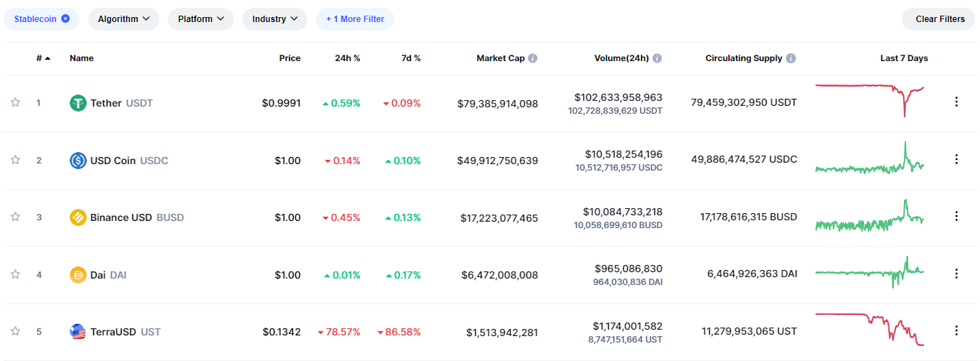The height and width of the screenshot is (361, 980).
Task: Open the three-dot menu for Dai
Action: 957,274
